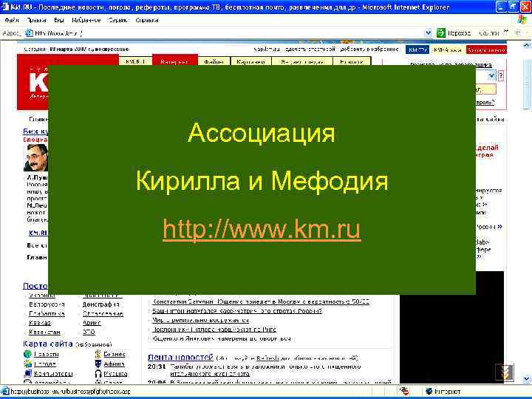532x399 pixels.
Task: Click the Афиша mask icon in the site map
Action: pos(98,364)
